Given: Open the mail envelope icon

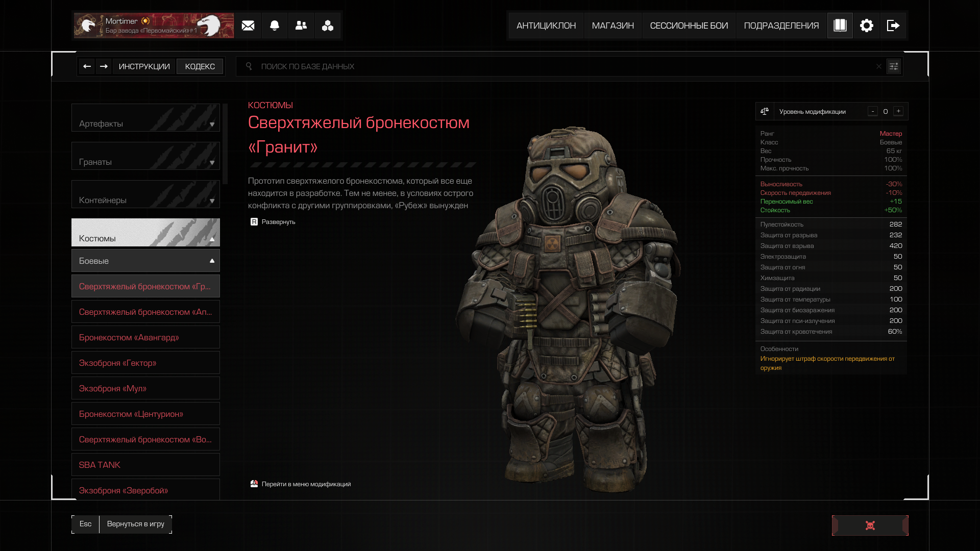Looking at the screenshot, I should (248, 26).
